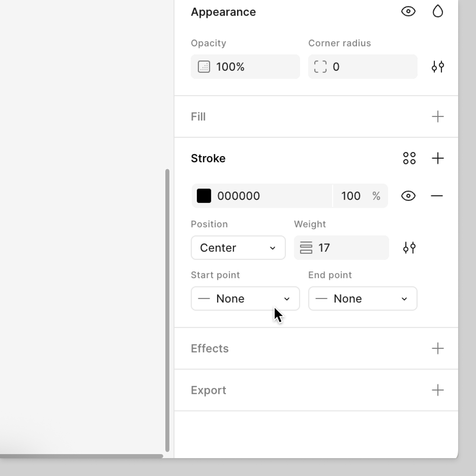The image size is (476, 476).
Task: Add a new fill with plus
Action: [x=438, y=117]
